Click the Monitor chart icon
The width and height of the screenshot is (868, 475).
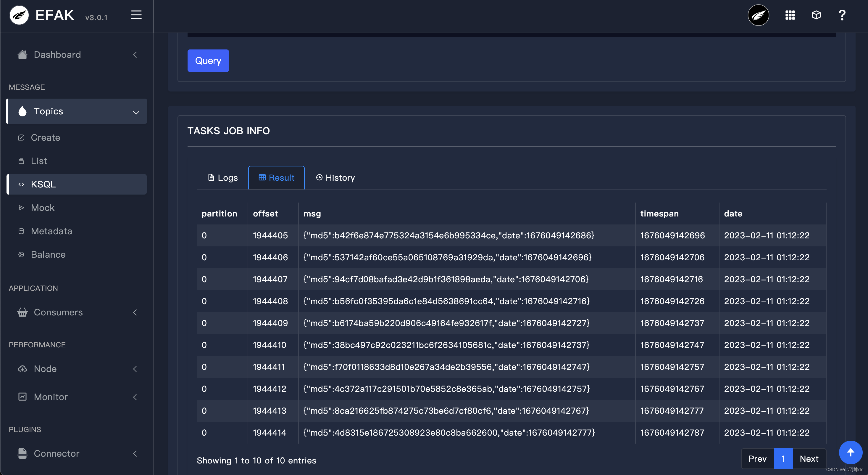click(x=22, y=397)
